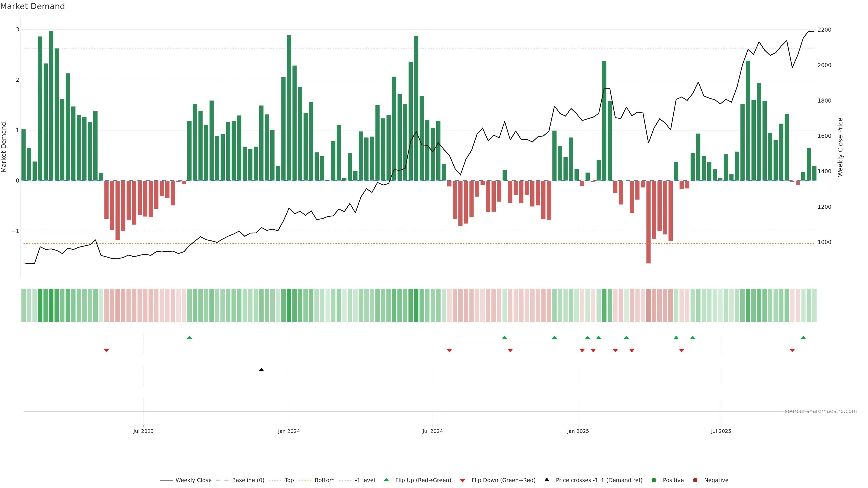Click the Market Demand chart title
868x488 pixels.
(32, 6)
